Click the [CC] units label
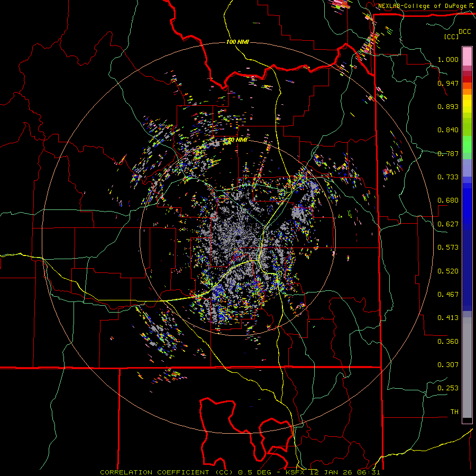The height and width of the screenshot is (476, 476). tap(452, 36)
